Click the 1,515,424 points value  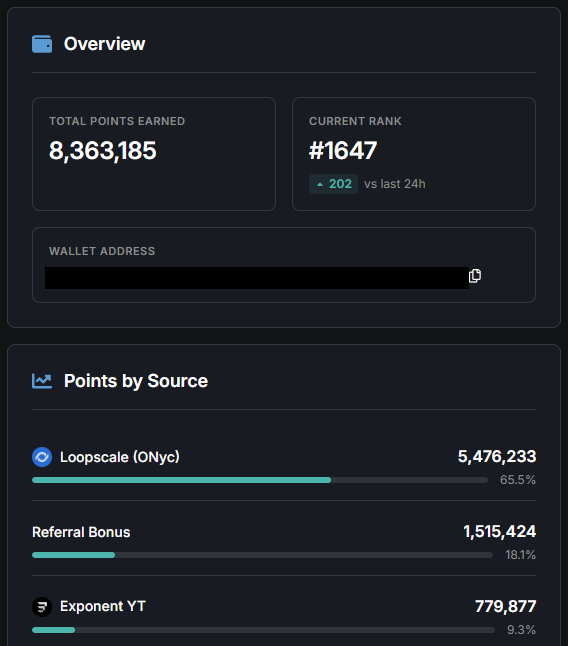(x=499, y=531)
